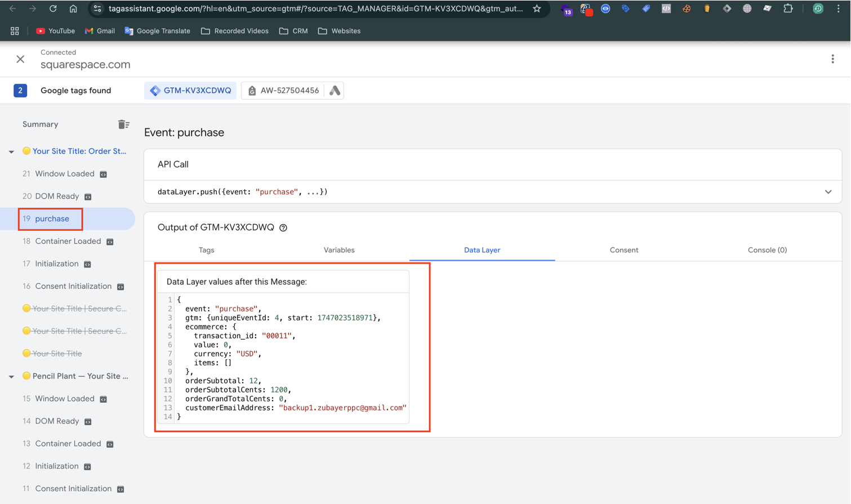
Task: Switch to the Console (0) tab
Action: pos(767,250)
